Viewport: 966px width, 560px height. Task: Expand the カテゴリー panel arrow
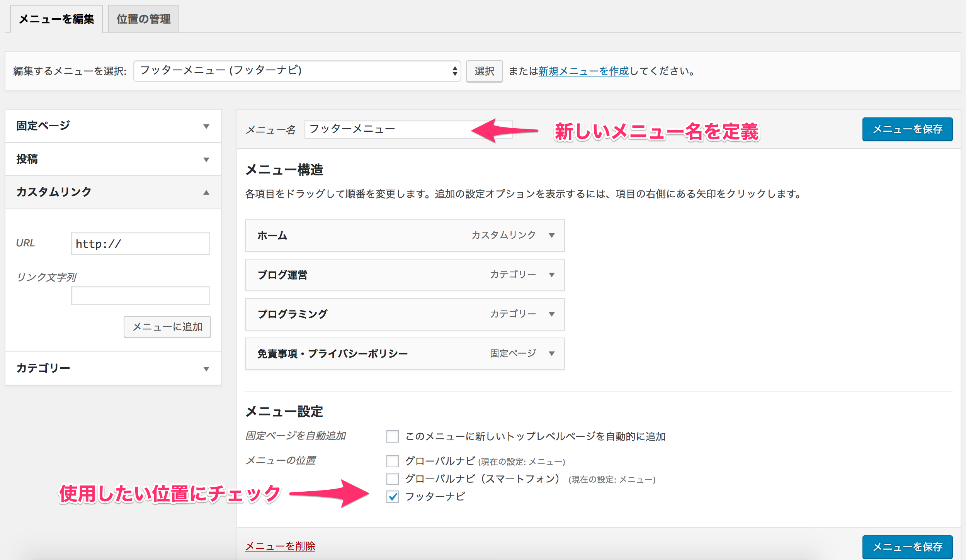206,369
